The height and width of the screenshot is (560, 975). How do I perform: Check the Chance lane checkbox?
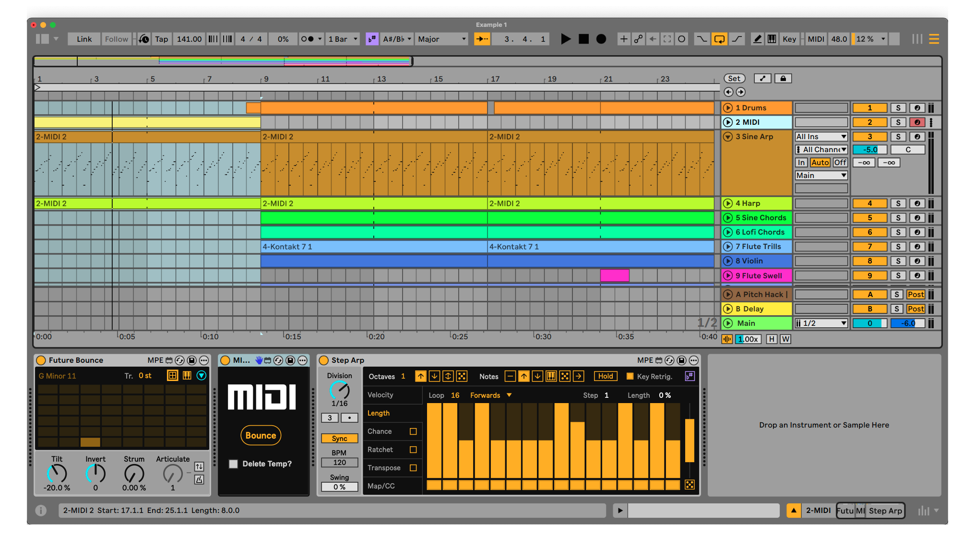pos(413,431)
